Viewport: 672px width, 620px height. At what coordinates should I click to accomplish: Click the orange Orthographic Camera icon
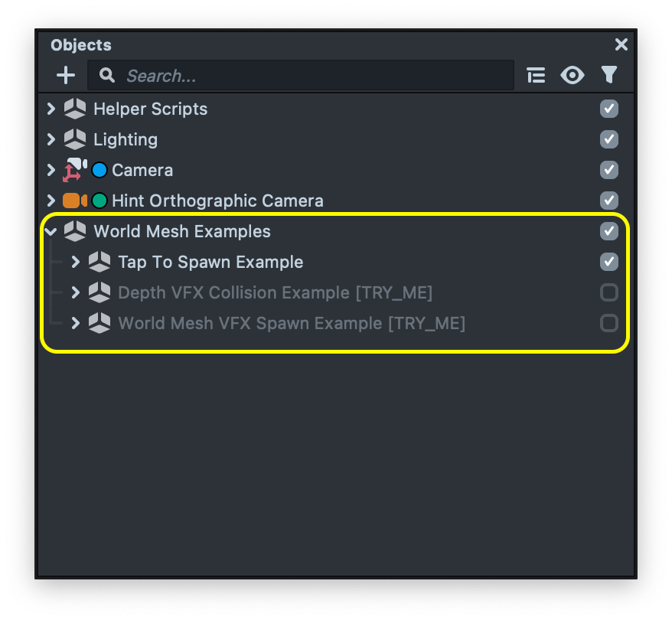[73, 201]
